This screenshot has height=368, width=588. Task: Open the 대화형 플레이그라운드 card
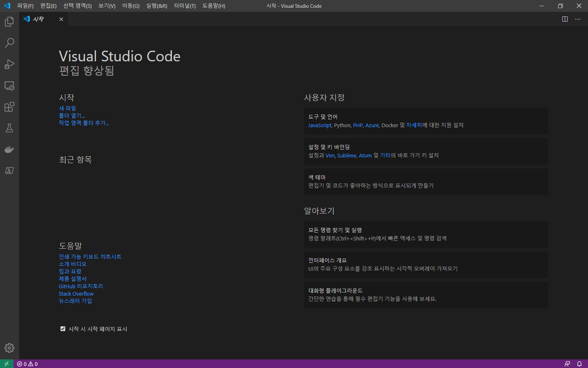click(x=426, y=295)
